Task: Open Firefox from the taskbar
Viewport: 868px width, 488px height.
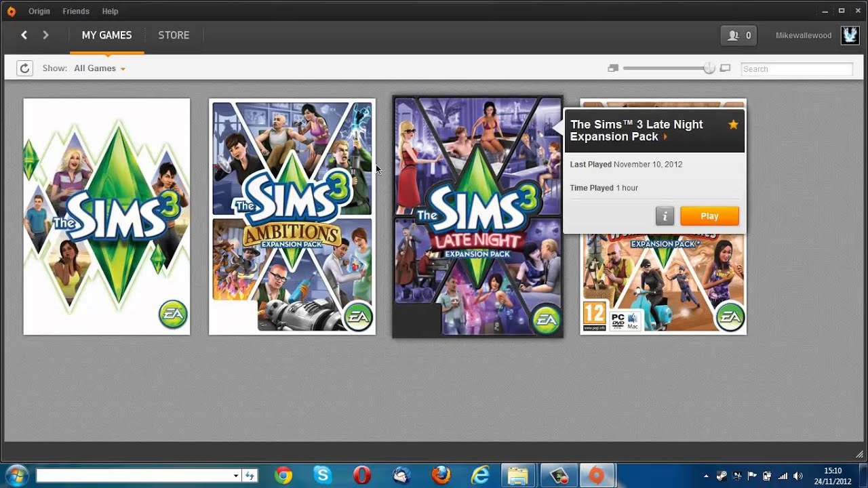Action: click(441, 476)
